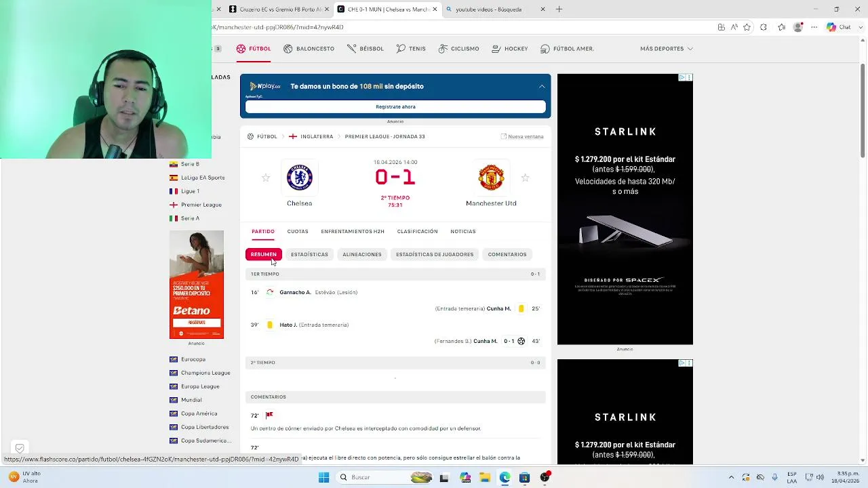The height and width of the screenshot is (488, 868).
Task: Select the Estadísticas de Jugadores sub-tab
Action: 435,254
